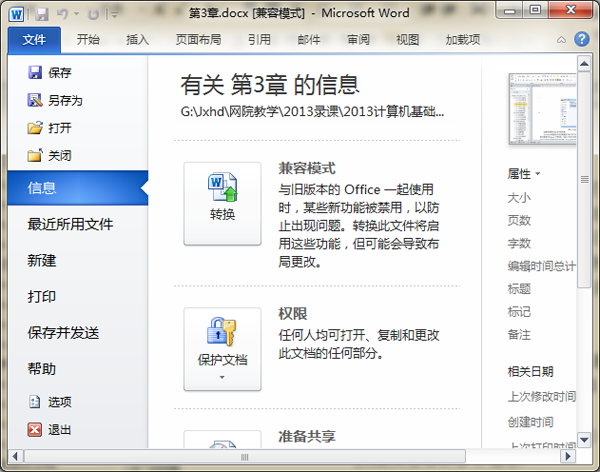Image resolution: width=600 pixels, height=472 pixels.
Task: Click horizontal scrollbar right arrow
Action: click(x=568, y=456)
